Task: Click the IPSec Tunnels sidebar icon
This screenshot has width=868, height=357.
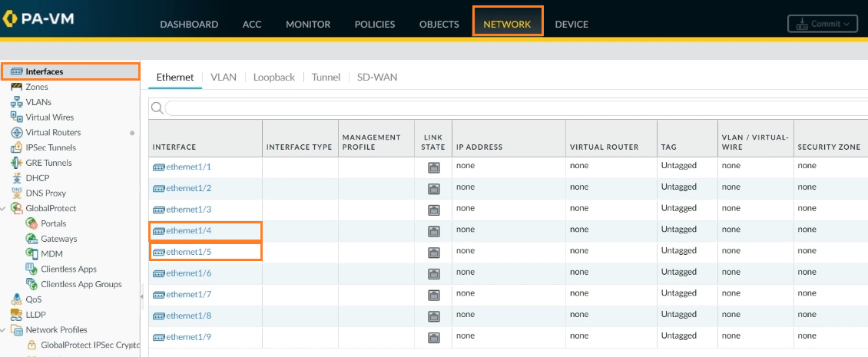Action: point(17,147)
